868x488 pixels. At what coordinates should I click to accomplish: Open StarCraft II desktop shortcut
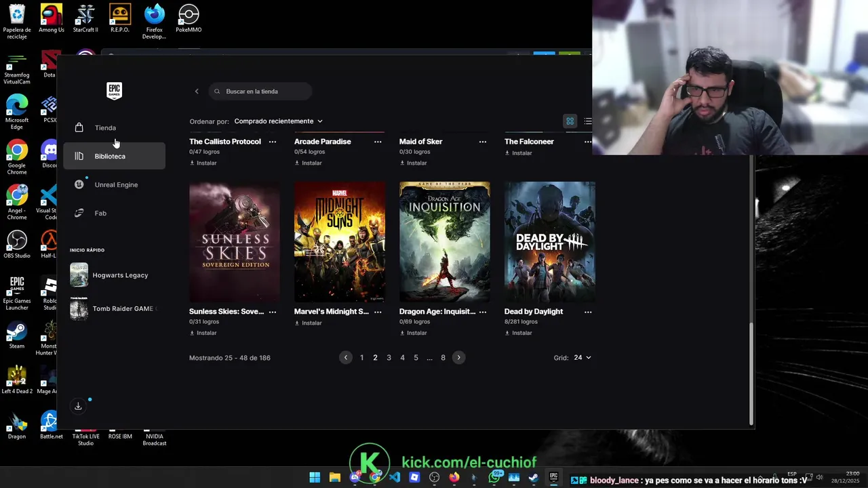[85, 19]
